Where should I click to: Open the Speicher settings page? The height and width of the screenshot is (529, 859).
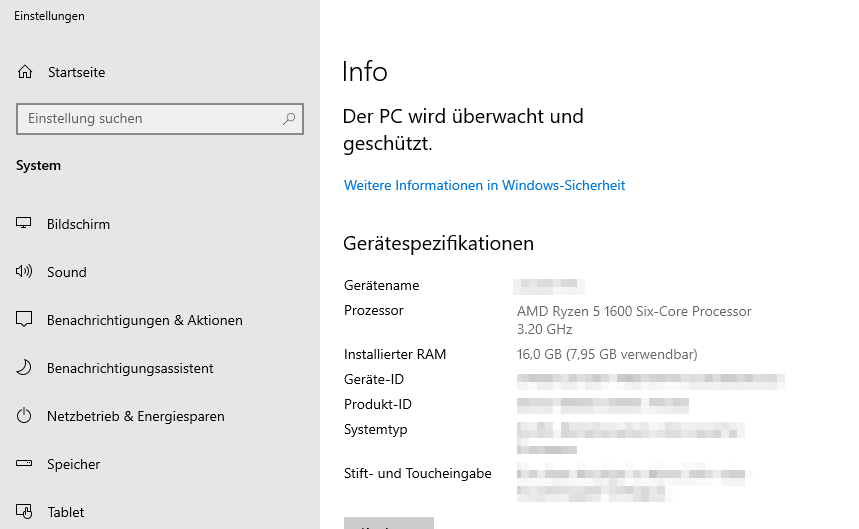[74, 464]
